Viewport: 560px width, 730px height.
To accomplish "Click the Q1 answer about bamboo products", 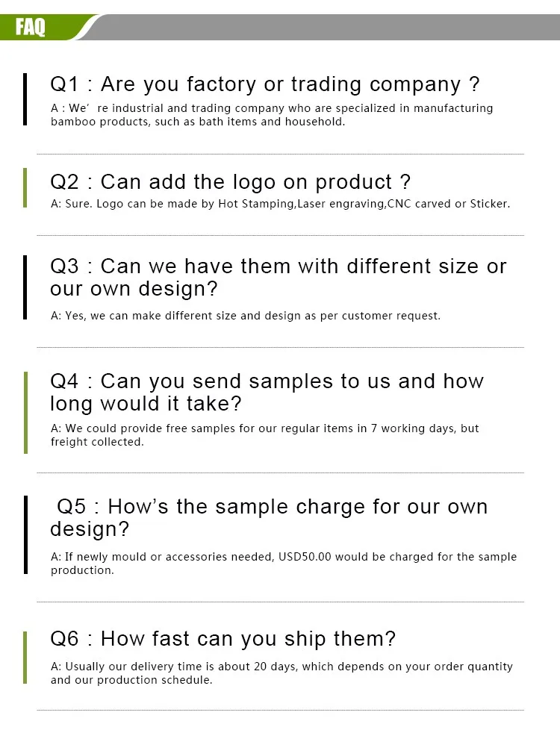I will 272,115.
